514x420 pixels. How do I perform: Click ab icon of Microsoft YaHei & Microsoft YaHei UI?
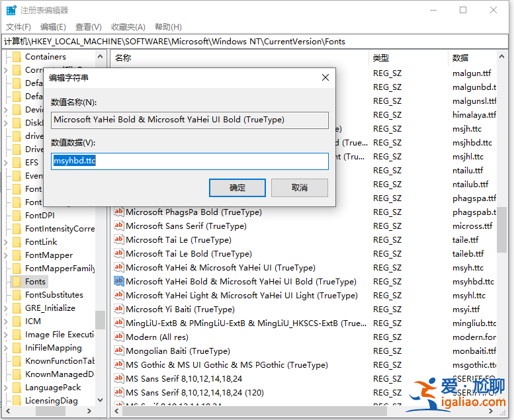[x=118, y=267]
